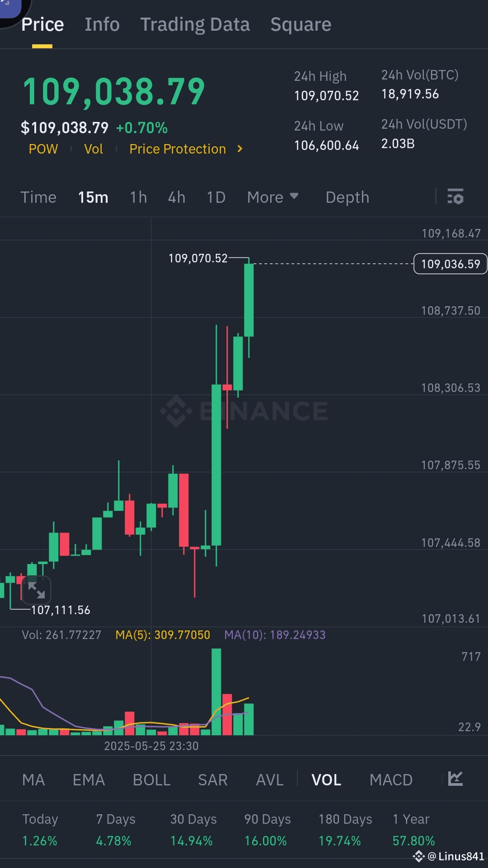This screenshot has height=868, width=488.
Task: Enable the SAR indicator
Action: (212, 780)
